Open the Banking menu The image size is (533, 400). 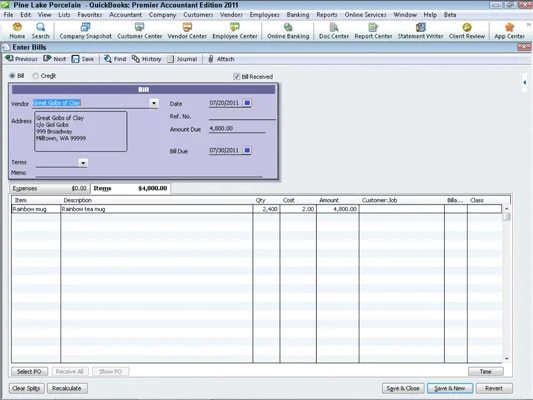[x=298, y=15]
